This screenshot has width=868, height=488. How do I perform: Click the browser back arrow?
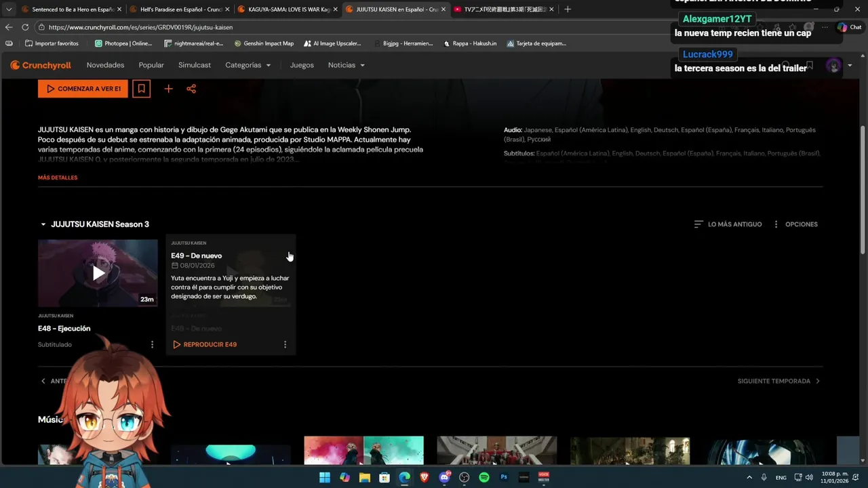[9, 27]
